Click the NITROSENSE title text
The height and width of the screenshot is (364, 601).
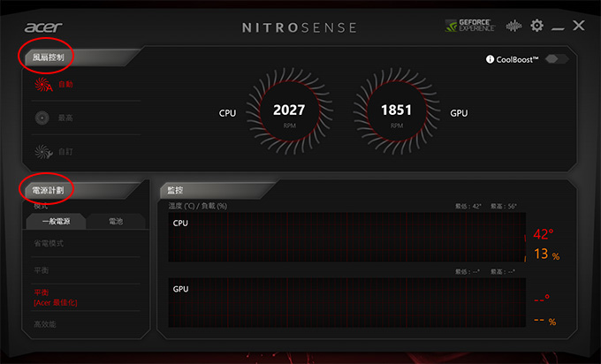click(x=300, y=27)
